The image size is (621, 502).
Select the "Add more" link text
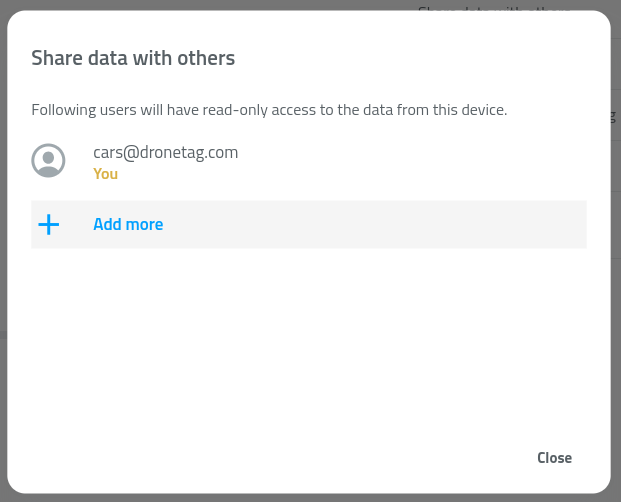click(x=128, y=224)
